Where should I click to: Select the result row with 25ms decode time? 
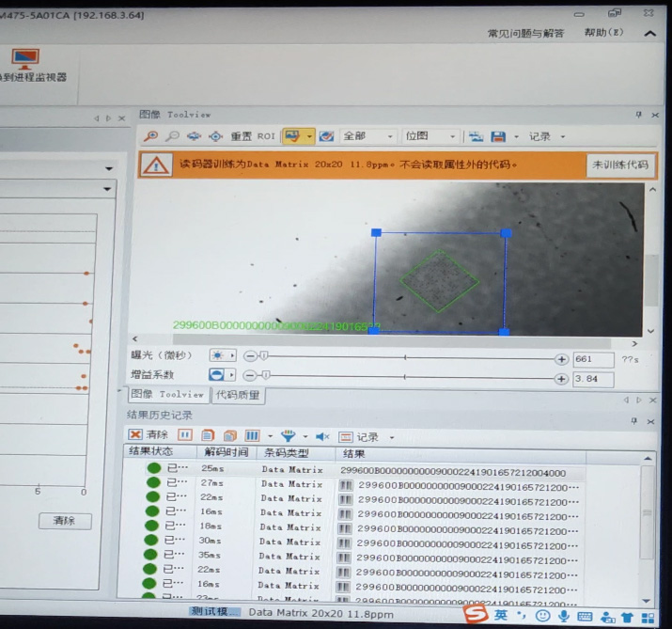pos(355,470)
